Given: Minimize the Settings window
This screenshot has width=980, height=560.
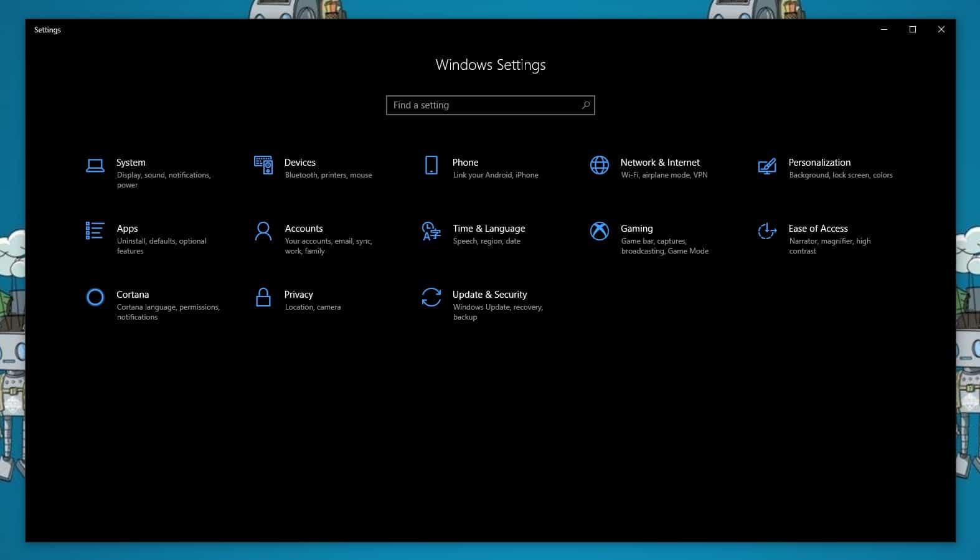Looking at the screenshot, I should point(884,29).
